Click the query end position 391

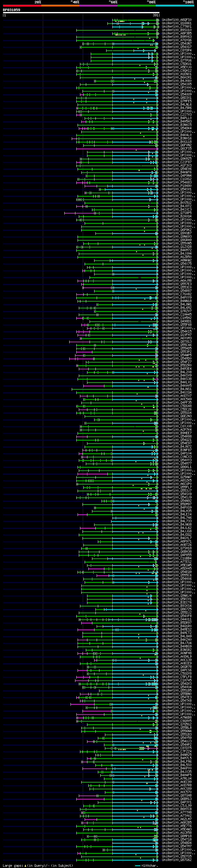point(155,15)
